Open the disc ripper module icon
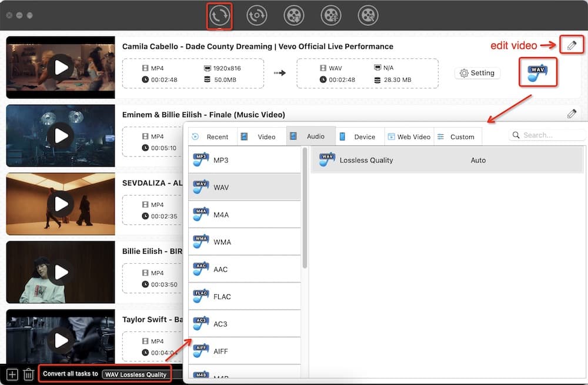 256,15
